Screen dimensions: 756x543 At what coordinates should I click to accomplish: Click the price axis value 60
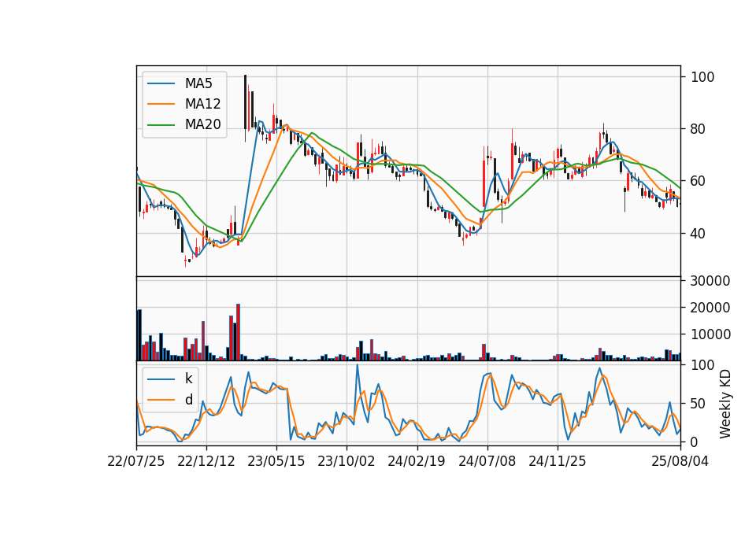pos(699,181)
